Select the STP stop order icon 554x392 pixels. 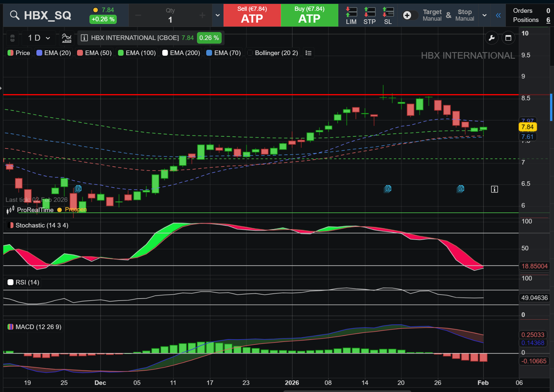tap(369, 15)
